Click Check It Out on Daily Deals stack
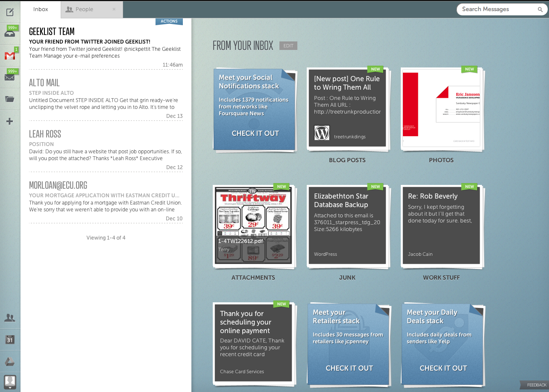Image resolution: width=549 pixels, height=392 pixels. click(x=443, y=368)
